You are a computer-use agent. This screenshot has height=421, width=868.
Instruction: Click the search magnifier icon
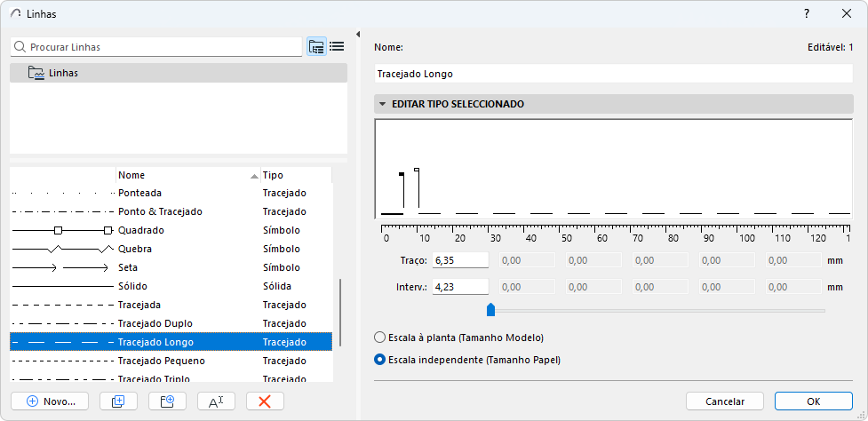(x=20, y=47)
